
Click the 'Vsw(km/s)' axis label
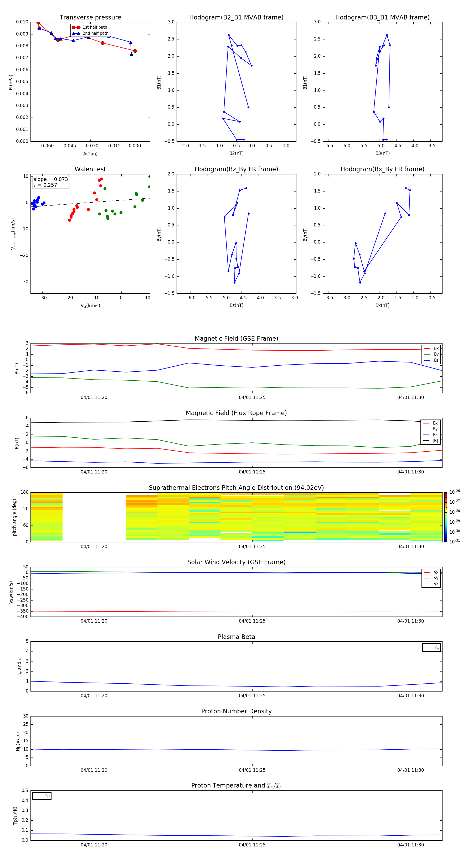(x=11, y=592)
